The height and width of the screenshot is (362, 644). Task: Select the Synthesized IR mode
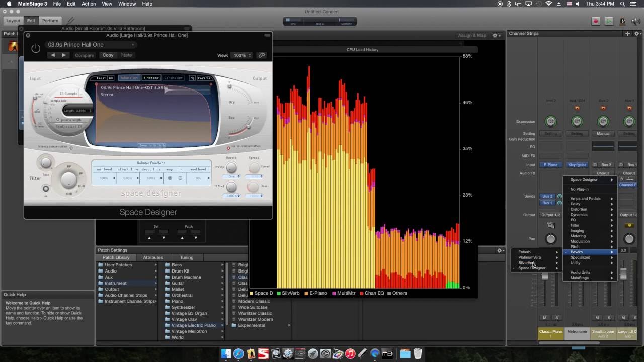(69, 126)
